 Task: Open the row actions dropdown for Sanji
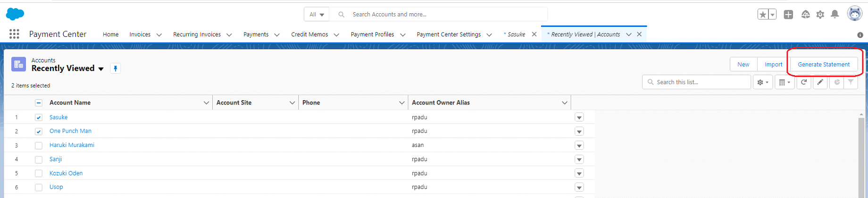tap(579, 160)
